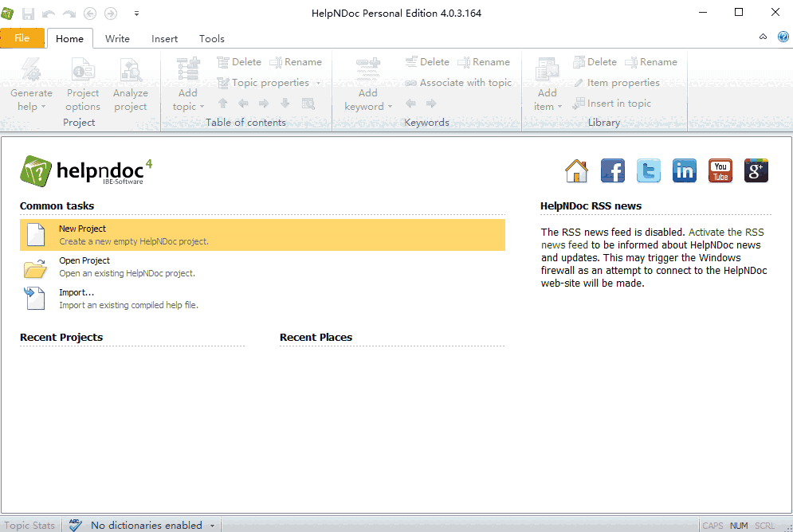The image size is (793, 532).
Task: Click the Google Plus icon
Action: click(x=756, y=170)
